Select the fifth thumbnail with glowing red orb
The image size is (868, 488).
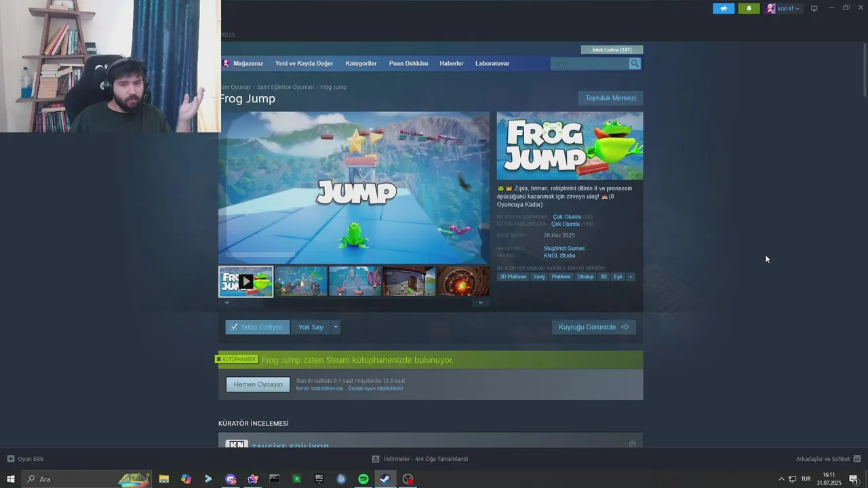click(x=463, y=281)
